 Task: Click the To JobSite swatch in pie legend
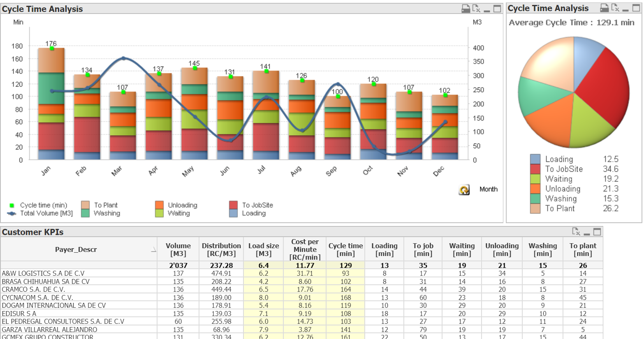tap(535, 169)
